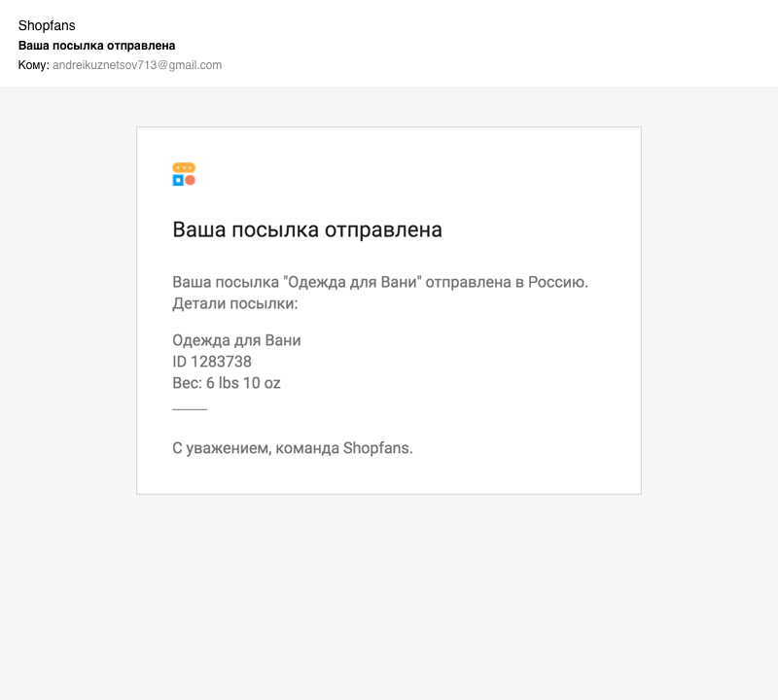This screenshot has height=700, width=778.
Task: Select the sender name Shopfans in the header
Action: click(x=47, y=25)
